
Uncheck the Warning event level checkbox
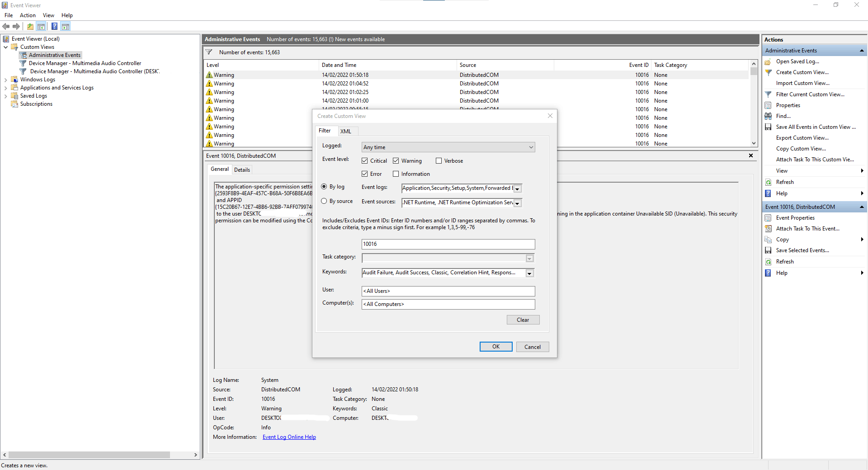point(396,161)
